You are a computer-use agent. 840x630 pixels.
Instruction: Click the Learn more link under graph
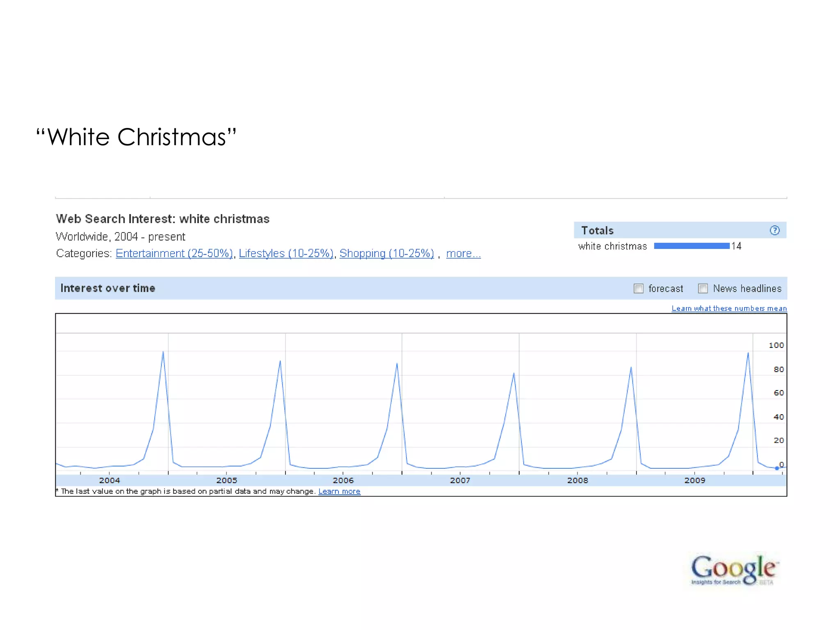pyautogui.click(x=339, y=491)
